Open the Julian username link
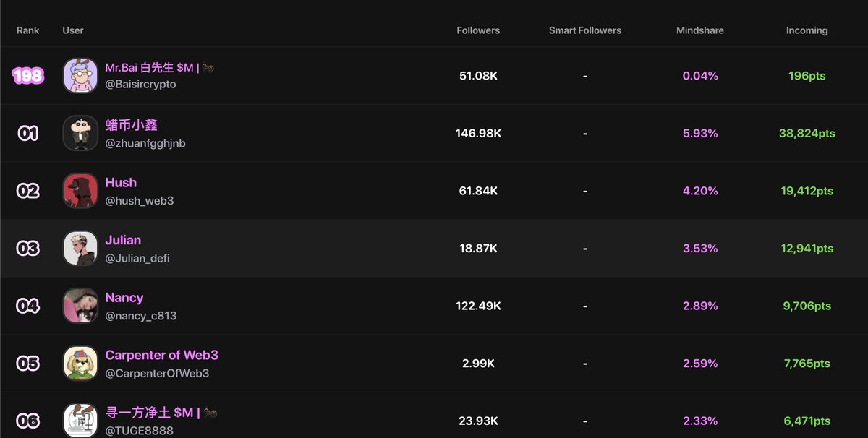868x438 pixels. [x=123, y=240]
